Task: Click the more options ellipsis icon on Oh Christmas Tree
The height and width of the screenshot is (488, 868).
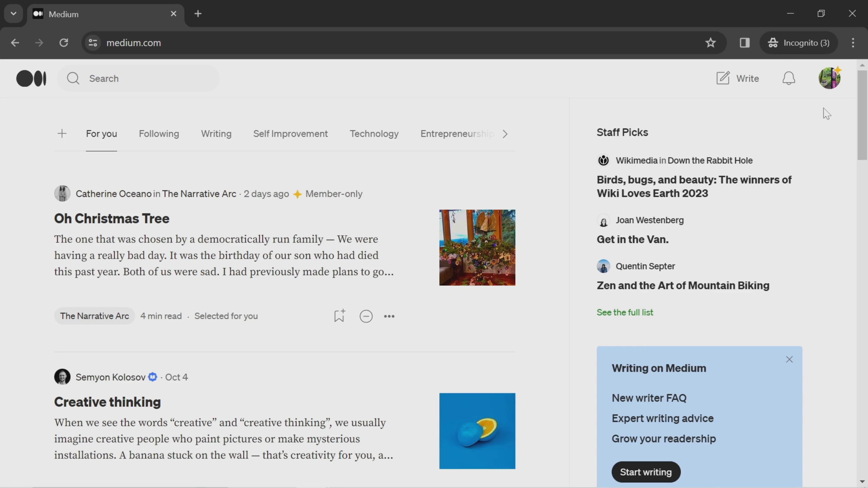Action: 389,316
